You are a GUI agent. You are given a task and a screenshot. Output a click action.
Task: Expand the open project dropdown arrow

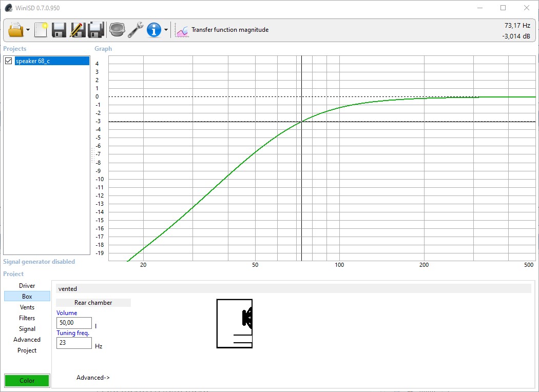point(28,30)
